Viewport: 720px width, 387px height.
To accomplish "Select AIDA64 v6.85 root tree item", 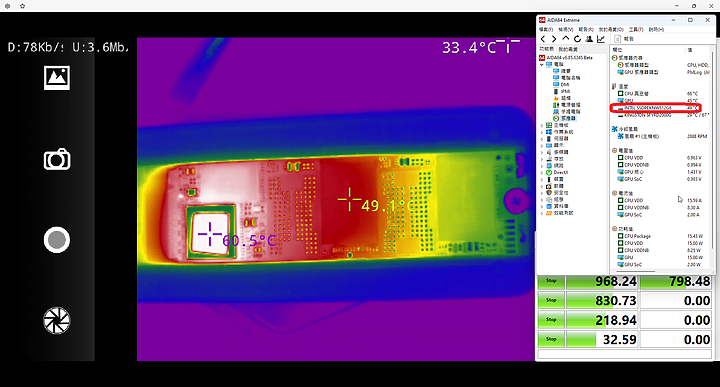I will coord(566,58).
